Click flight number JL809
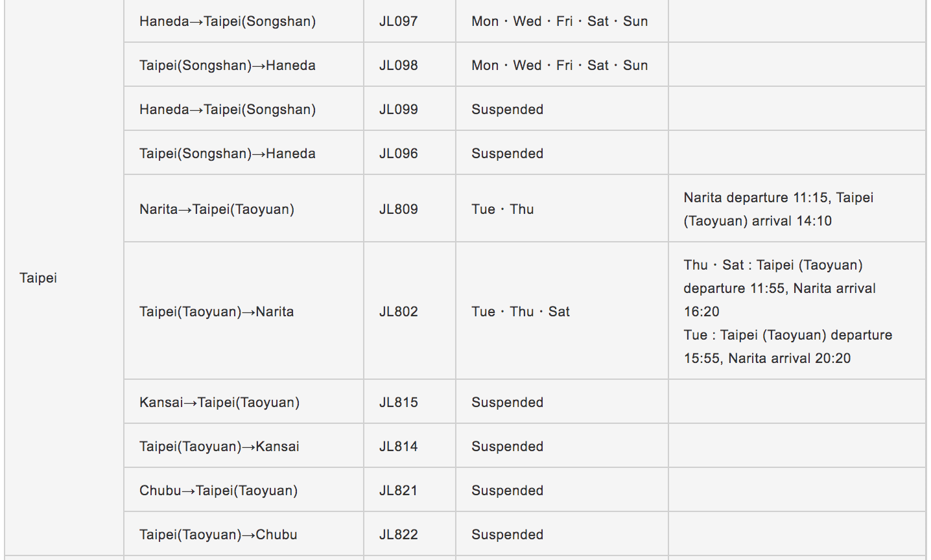 pyautogui.click(x=398, y=209)
